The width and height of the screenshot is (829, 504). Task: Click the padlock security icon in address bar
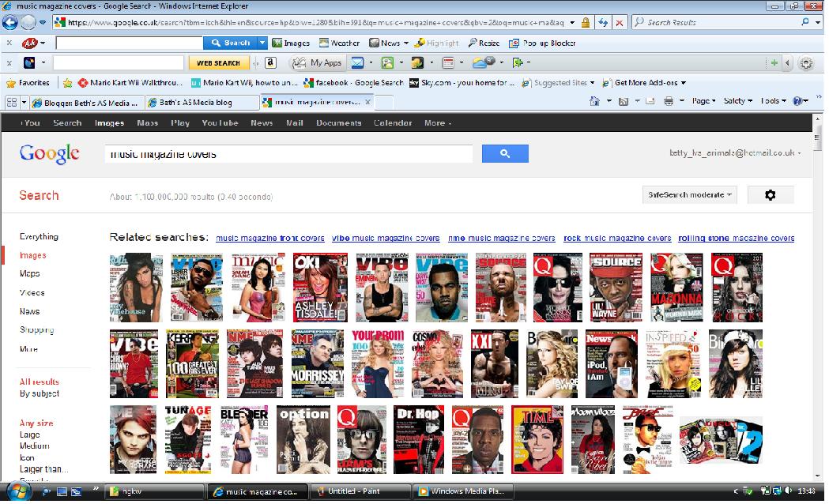click(586, 22)
